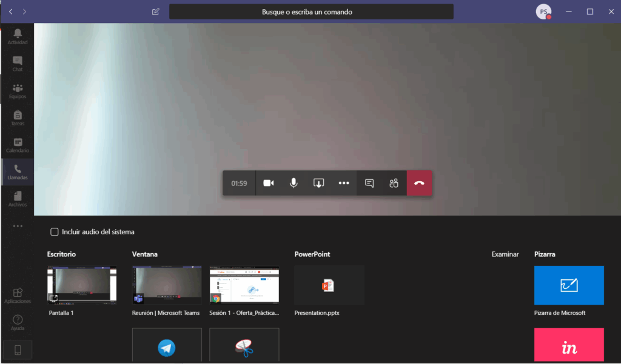Enable Incluir audio del sistema checkbox
Image resolution: width=621 pixels, height=364 pixels.
[x=55, y=231]
